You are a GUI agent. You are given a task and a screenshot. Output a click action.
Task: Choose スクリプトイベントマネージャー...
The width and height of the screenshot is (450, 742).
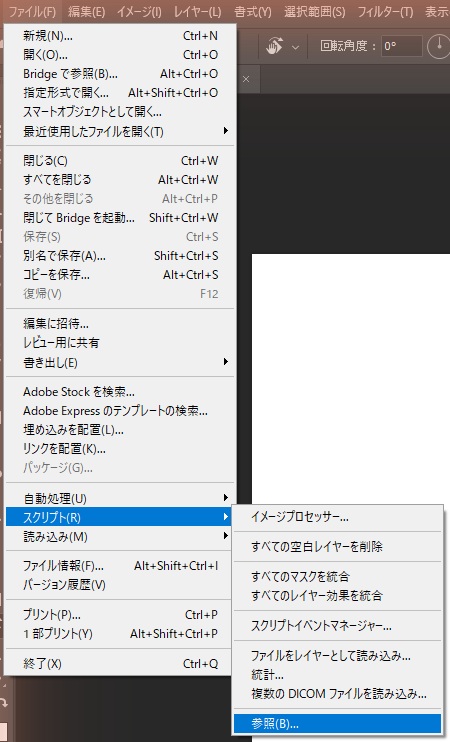tap(337, 626)
